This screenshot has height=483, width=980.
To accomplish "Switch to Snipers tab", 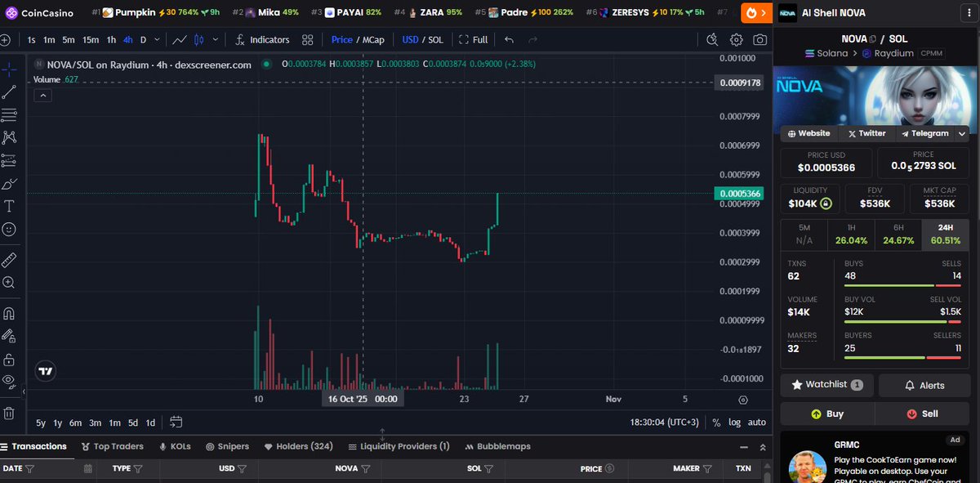I will (227, 446).
